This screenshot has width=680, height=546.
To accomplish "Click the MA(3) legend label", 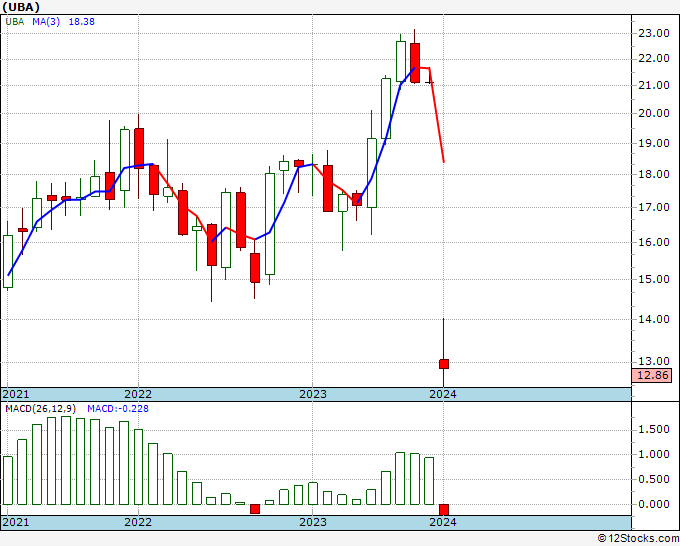I will 46,22.
